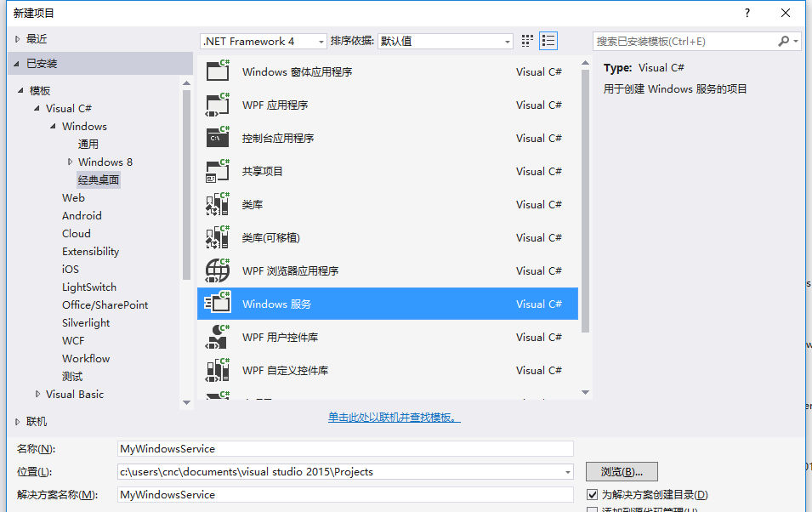The height and width of the screenshot is (512, 812).
Task: Click category tree scroll down arrow
Action: tap(187, 402)
